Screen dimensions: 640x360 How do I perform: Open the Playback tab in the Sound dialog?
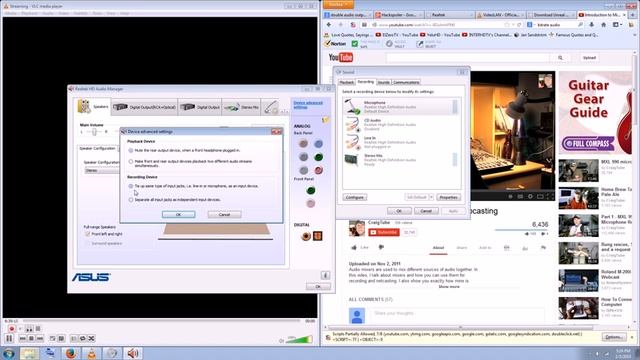pyautogui.click(x=347, y=82)
